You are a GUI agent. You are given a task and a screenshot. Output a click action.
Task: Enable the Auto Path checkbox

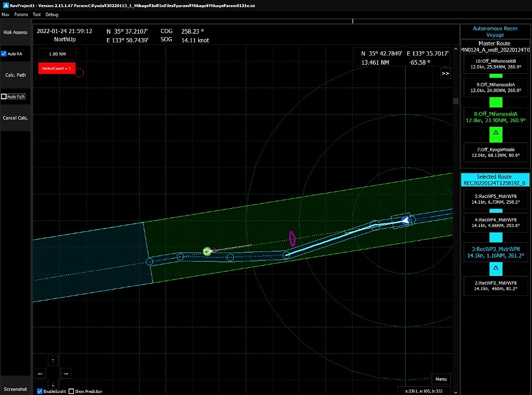[x=4, y=97]
